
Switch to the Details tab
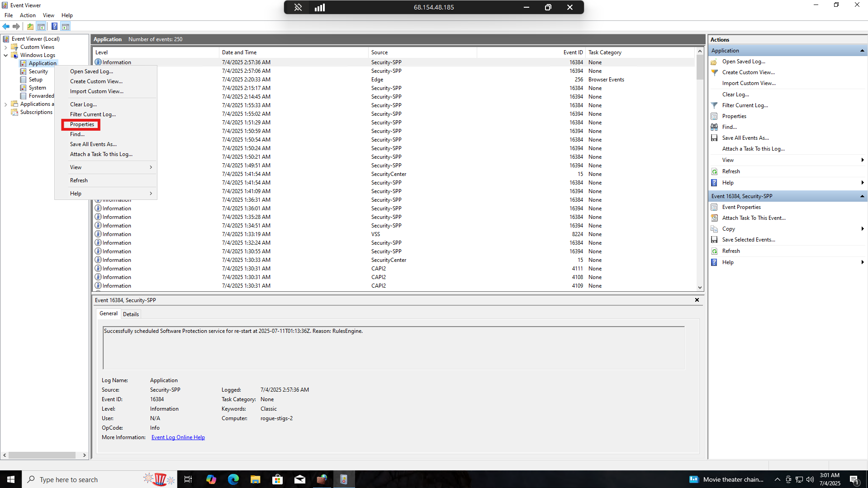[131, 314]
